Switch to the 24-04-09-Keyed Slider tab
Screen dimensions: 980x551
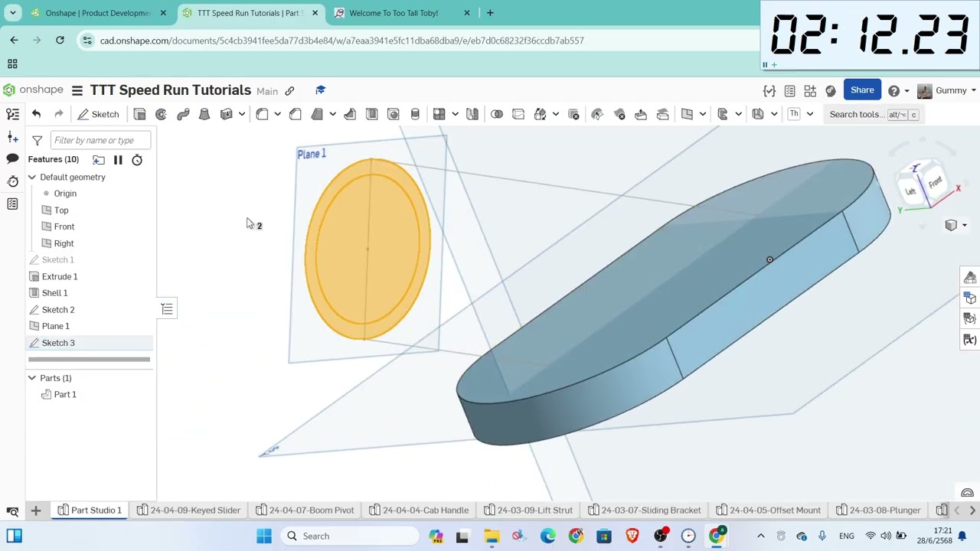click(x=188, y=510)
